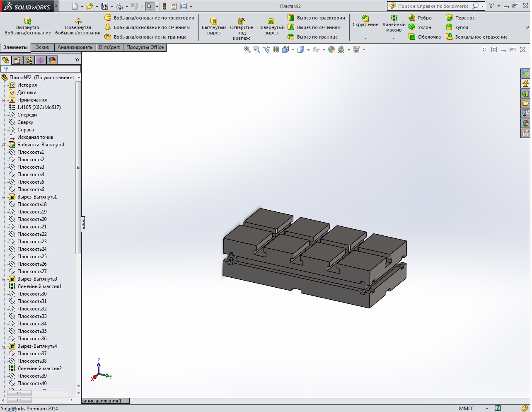The image size is (532, 412).
Task: Click the Ребро rib button
Action: tap(420, 18)
